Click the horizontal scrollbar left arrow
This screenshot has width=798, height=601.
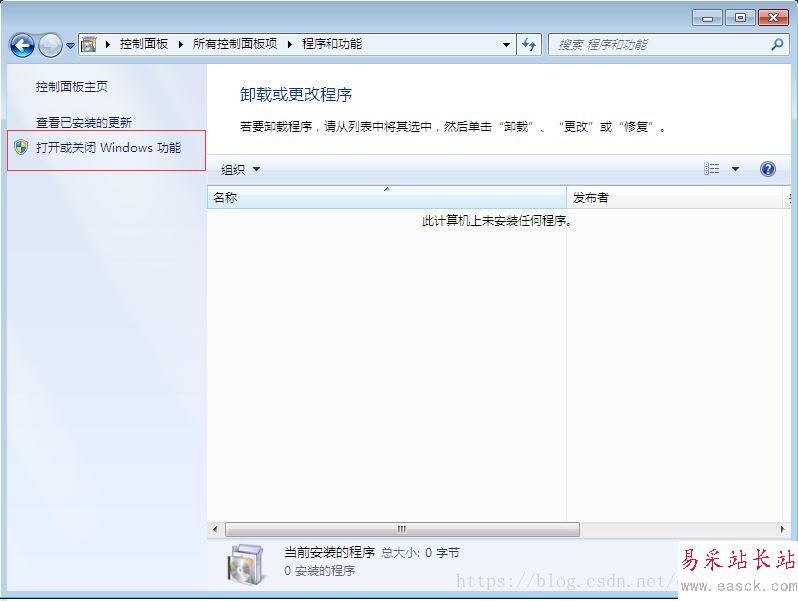[x=215, y=529]
